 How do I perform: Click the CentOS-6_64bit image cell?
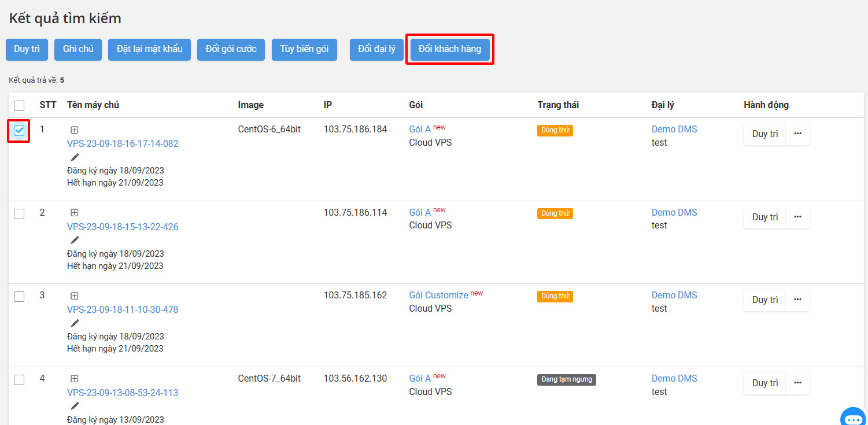tap(269, 130)
